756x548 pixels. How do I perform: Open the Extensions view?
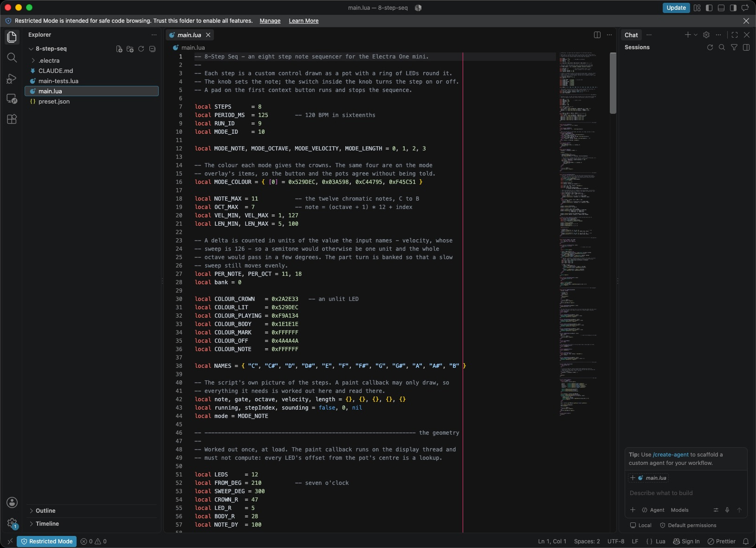[x=12, y=119]
